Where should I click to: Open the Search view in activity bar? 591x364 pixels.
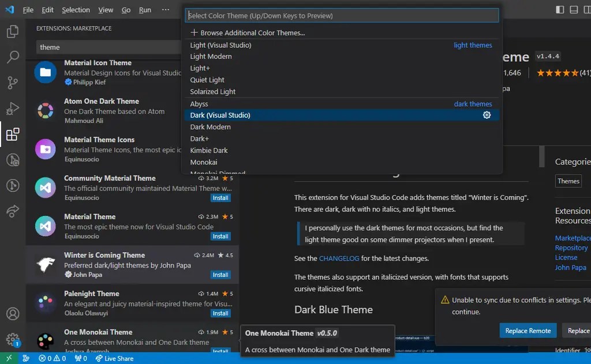click(x=13, y=57)
